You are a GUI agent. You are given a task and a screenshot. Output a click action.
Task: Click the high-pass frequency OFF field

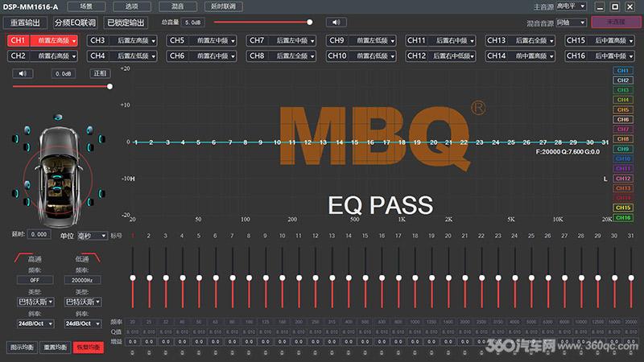35,280
